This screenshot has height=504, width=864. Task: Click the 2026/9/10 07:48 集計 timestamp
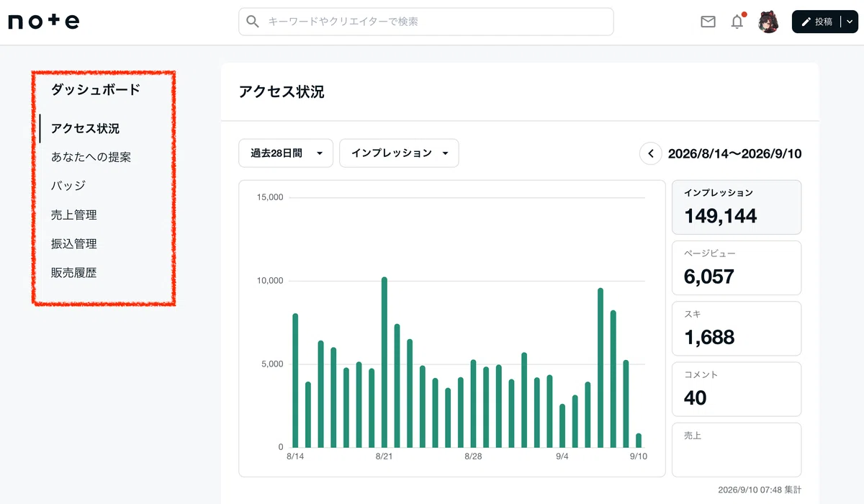coord(759,489)
